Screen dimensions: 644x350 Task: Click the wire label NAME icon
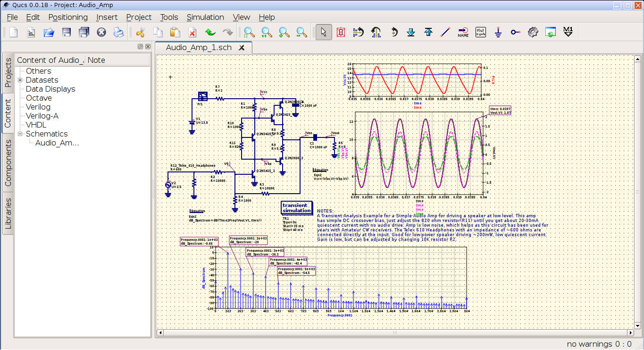[463, 33]
